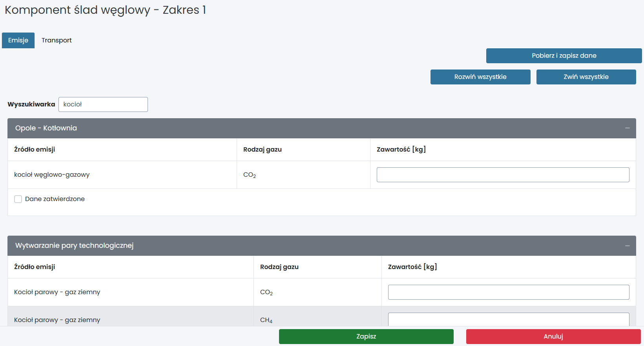Select CO₂ value field for Kocioł parowy
Viewport: 644px width, 346px height.
click(508, 292)
